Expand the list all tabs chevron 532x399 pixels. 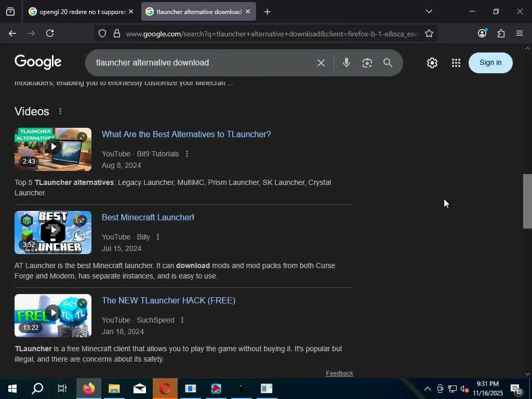(x=429, y=11)
